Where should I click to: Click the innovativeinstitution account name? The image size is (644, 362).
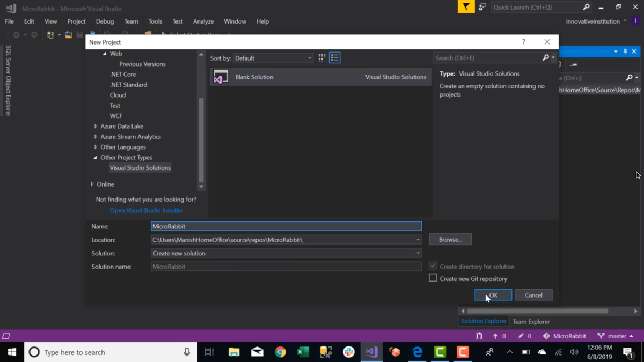coord(592,21)
